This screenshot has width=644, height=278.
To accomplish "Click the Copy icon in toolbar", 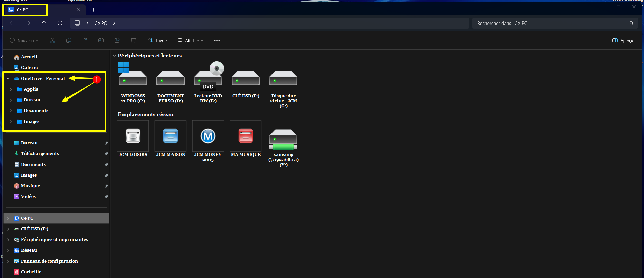I will coord(69,40).
